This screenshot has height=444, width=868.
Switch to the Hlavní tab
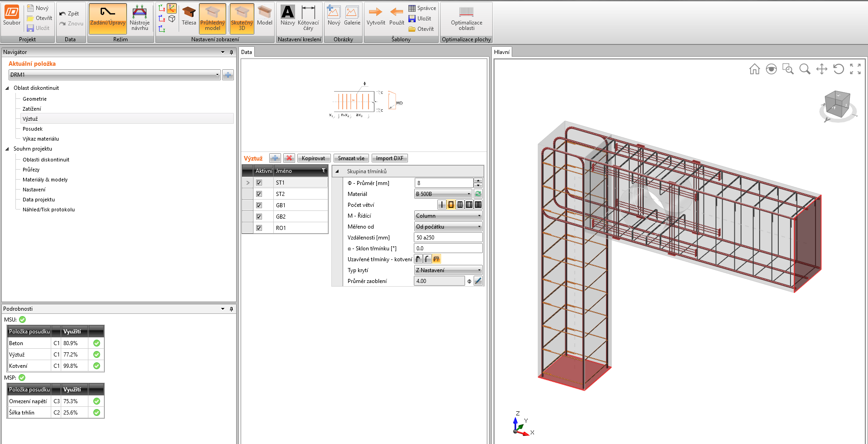point(501,52)
